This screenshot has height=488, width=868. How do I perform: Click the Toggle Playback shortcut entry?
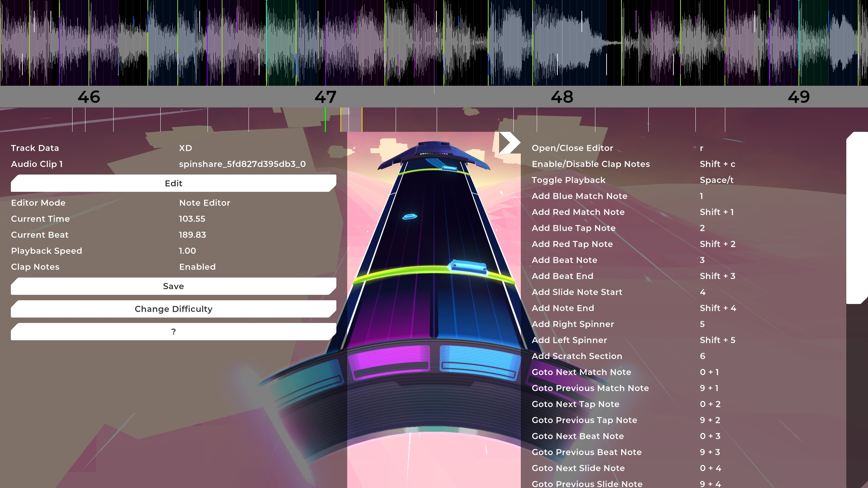(x=568, y=180)
